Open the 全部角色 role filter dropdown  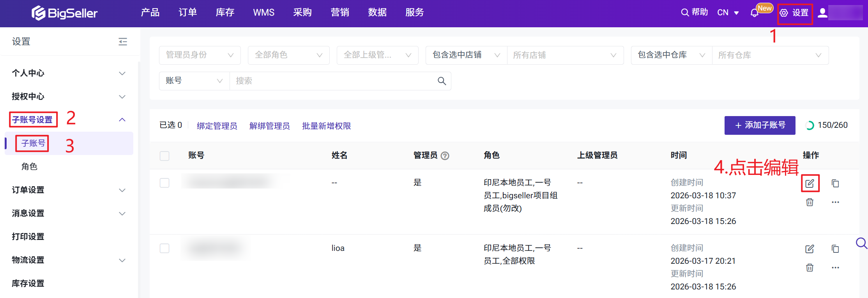click(x=288, y=55)
